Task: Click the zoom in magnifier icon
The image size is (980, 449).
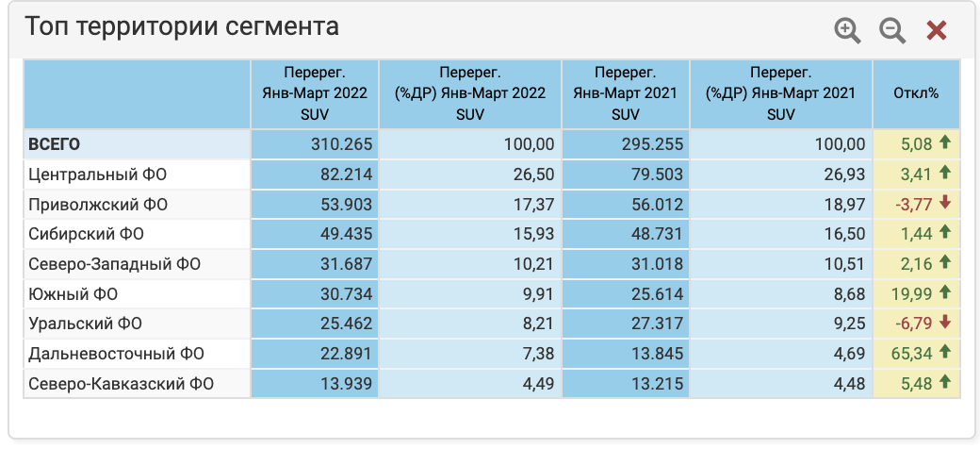Action: (848, 30)
